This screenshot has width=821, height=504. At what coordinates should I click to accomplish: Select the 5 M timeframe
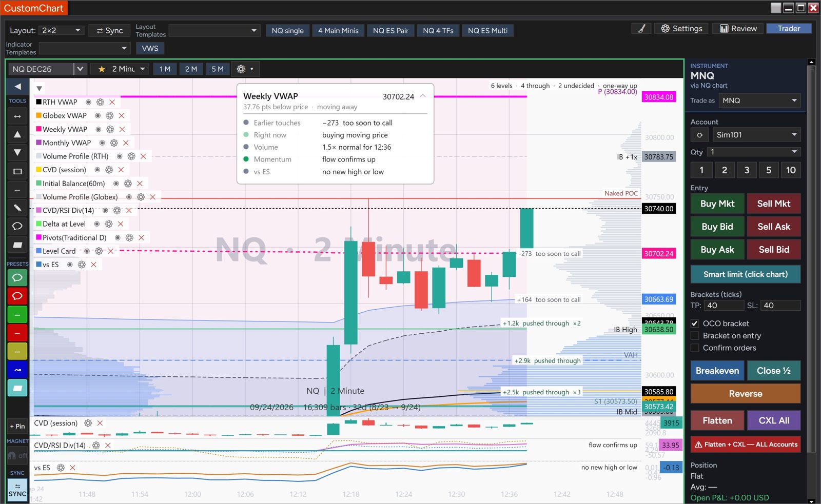218,69
